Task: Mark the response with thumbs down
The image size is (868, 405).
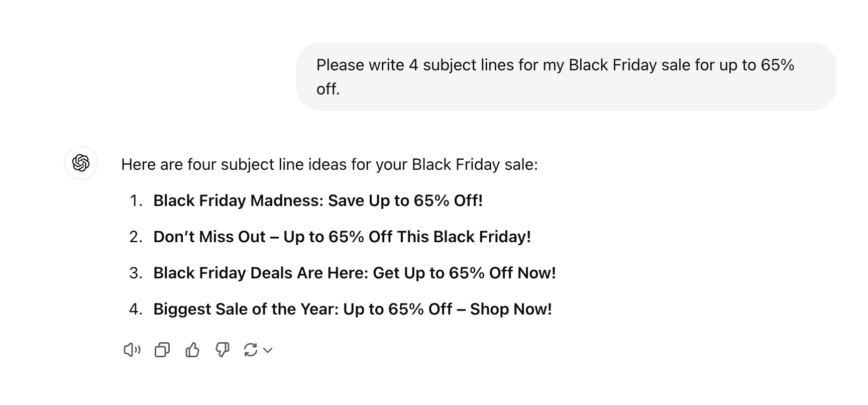Action: [222, 350]
